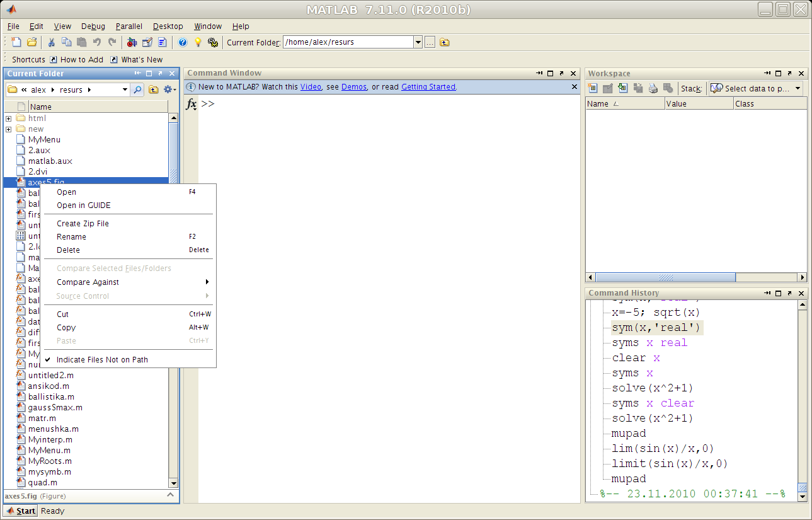Select solve(x^2+1) after syms x clear

pyautogui.click(x=653, y=418)
